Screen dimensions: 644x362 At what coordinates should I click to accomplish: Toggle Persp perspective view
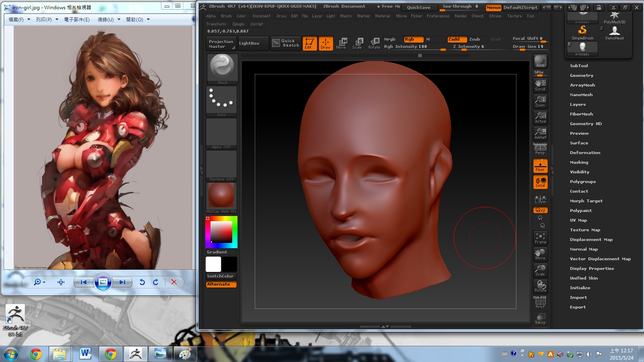(540, 149)
